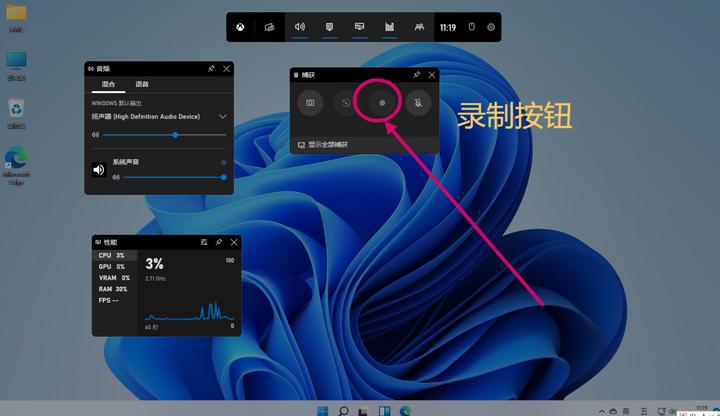Image resolution: width=720 pixels, height=416 pixels.
Task: Mute the default output speaker icon
Action: [95, 135]
